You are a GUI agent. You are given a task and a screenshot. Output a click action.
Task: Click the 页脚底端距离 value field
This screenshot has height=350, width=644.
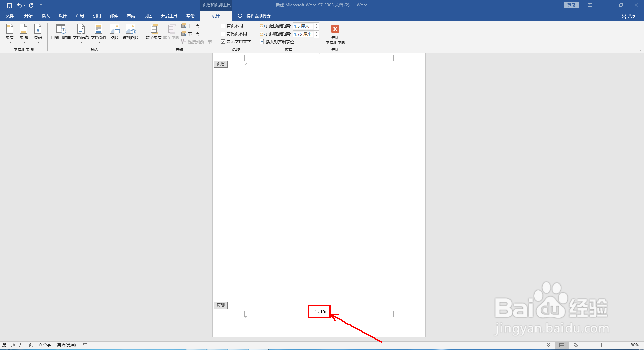pyautogui.click(x=303, y=34)
